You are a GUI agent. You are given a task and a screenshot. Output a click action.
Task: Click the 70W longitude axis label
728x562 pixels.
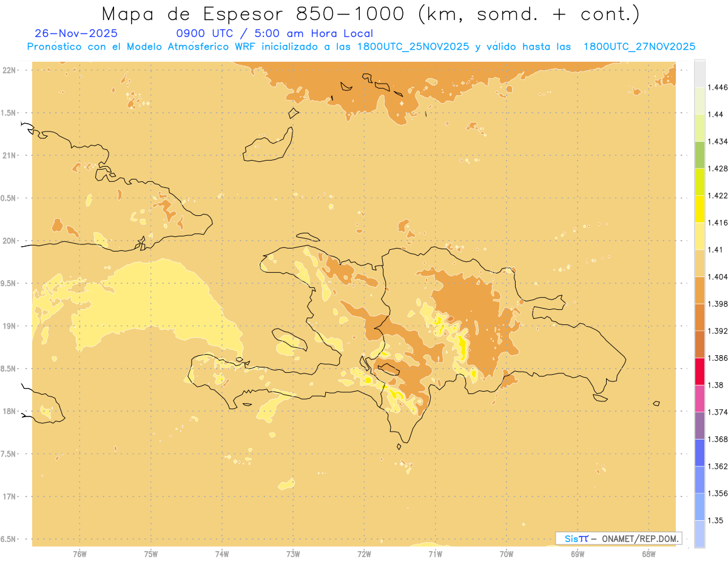(x=507, y=554)
